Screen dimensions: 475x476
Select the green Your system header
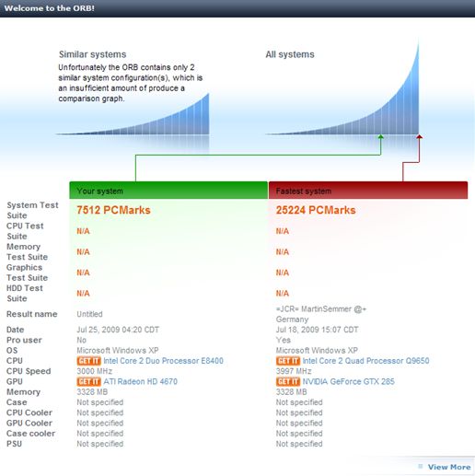(x=168, y=191)
